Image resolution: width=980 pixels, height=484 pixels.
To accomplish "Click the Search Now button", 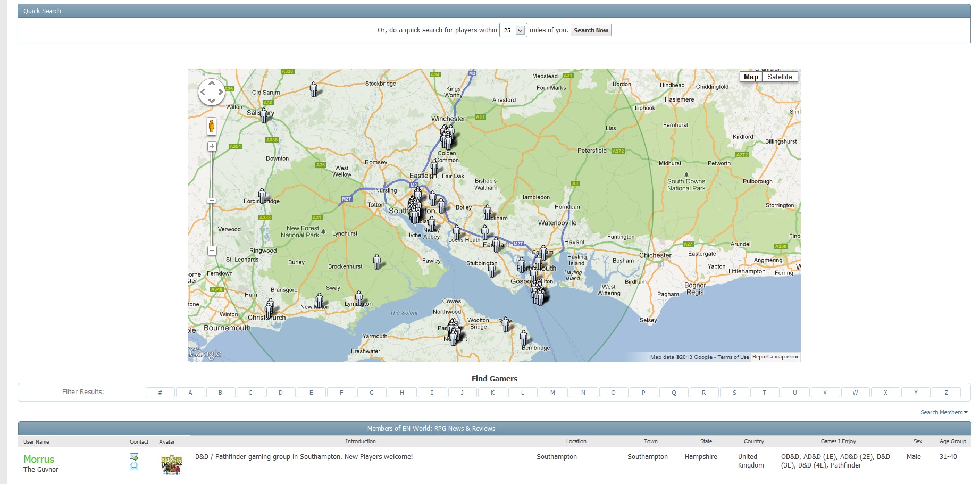I will point(591,30).
